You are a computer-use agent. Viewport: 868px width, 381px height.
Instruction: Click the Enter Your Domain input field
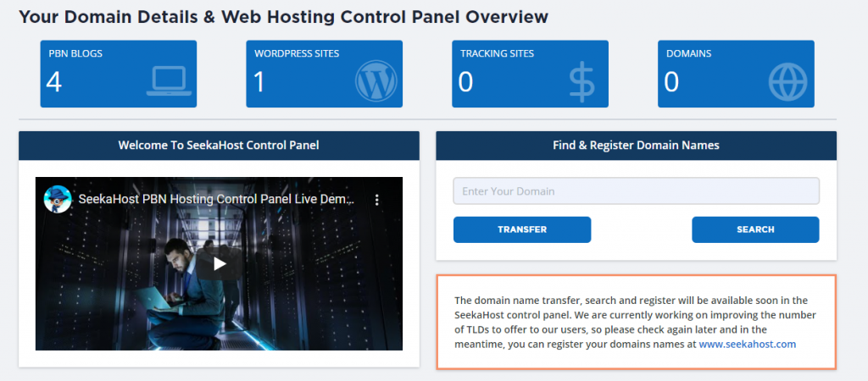pos(636,191)
